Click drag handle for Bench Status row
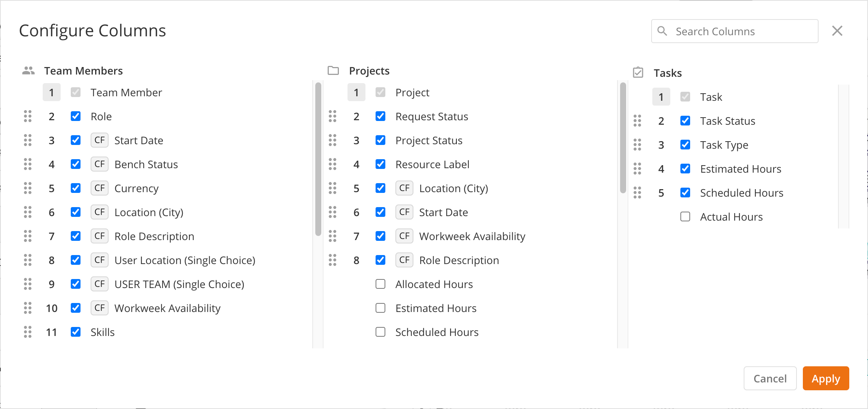Image resolution: width=868 pixels, height=409 pixels. pyautogui.click(x=28, y=164)
